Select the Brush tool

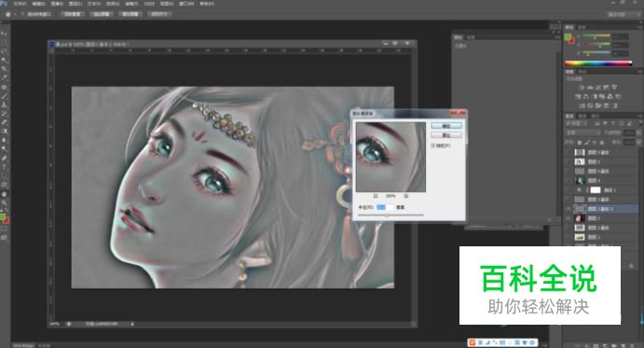pos(4,96)
